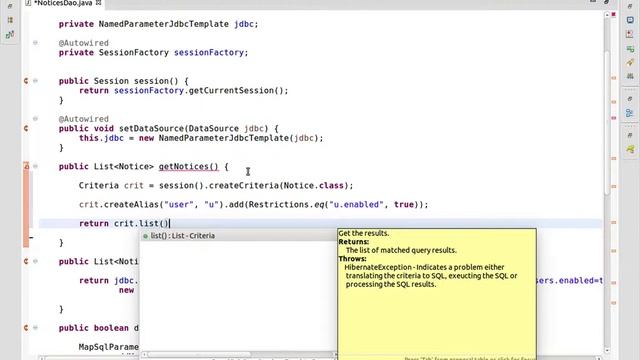Viewport: 640px width, 360px height.
Task: Click the proposal list scroll-left arrow
Action: point(144,354)
